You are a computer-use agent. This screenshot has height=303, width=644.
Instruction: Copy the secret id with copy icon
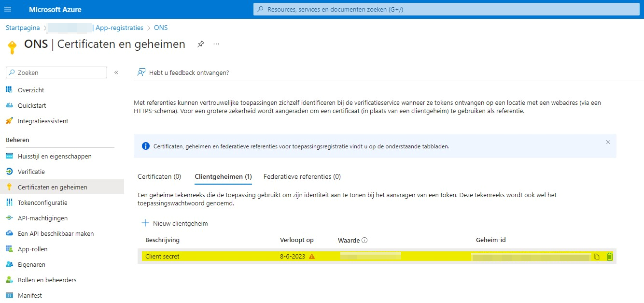coord(597,257)
